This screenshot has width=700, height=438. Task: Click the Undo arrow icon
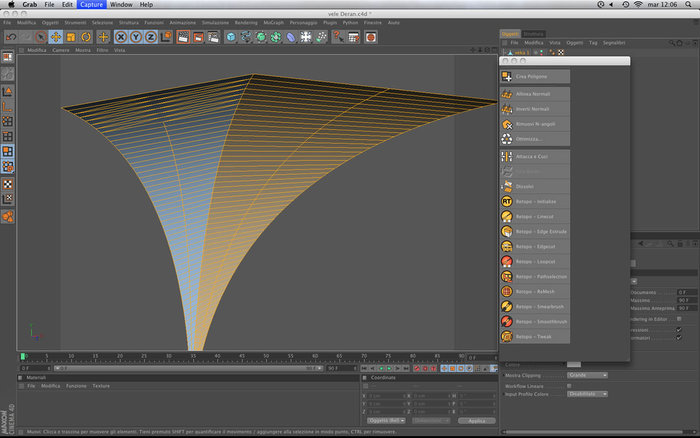11,37
